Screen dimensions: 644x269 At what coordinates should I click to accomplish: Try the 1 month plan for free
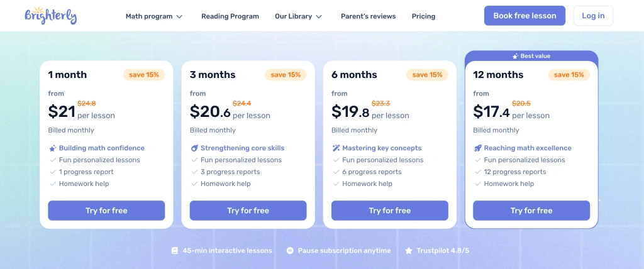[106, 211]
